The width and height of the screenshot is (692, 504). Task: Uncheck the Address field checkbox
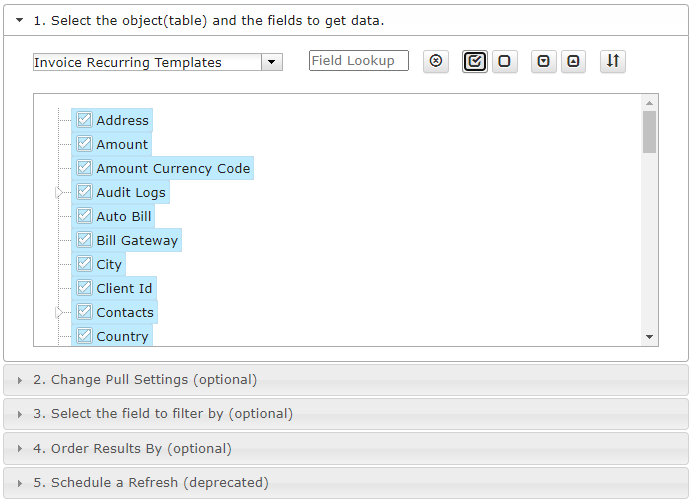(x=84, y=120)
